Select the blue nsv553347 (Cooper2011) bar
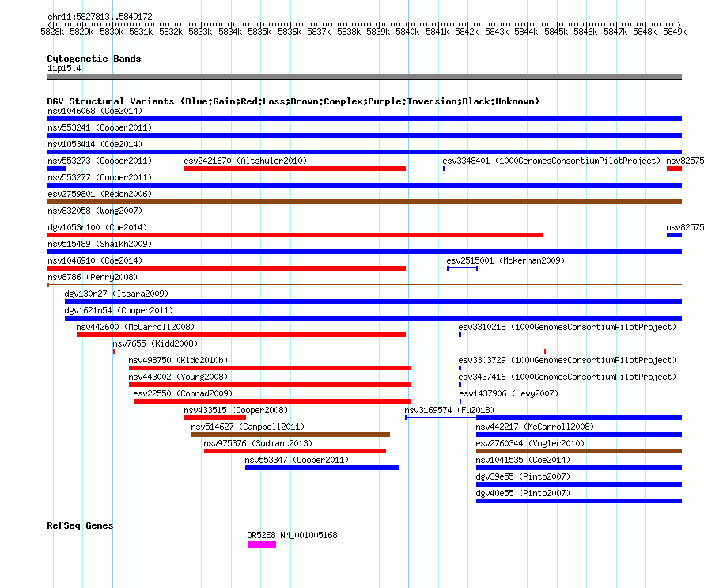This screenshot has height=588, width=704. click(x=322, y=468)
